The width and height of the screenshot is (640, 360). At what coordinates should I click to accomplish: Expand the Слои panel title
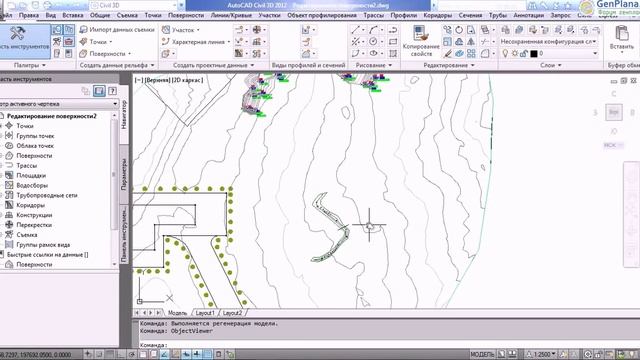[x=551, y=65]
